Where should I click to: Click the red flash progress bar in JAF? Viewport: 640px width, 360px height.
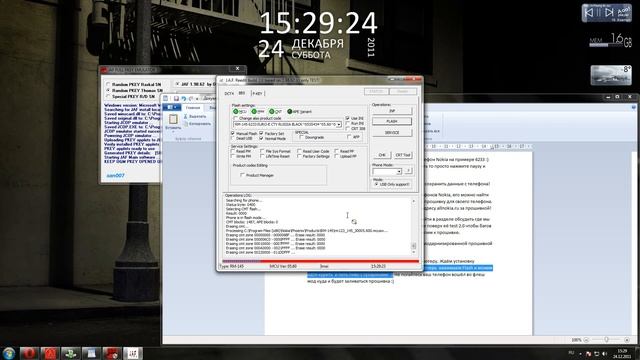[320, 261]
